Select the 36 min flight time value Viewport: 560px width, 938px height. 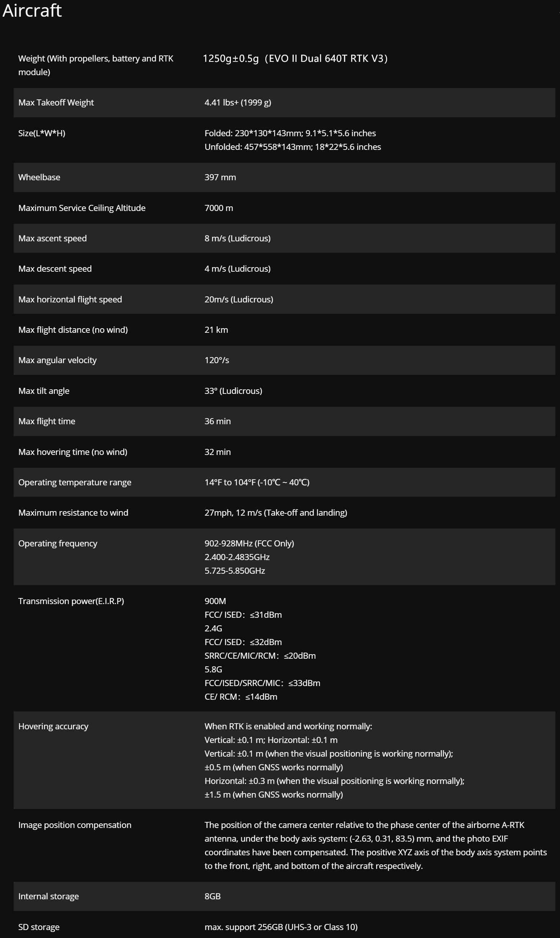click(x=218, y=421)
